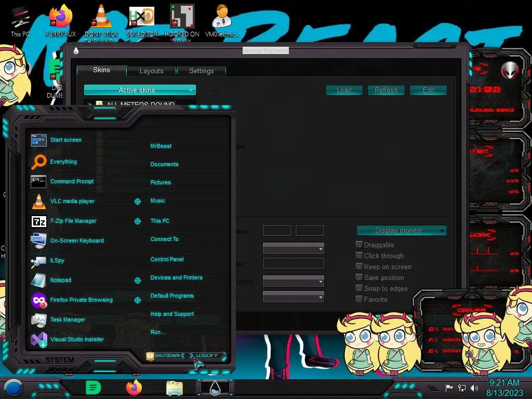Open Task Manager icon
The height and width of the screenshot is (399, 532).
(x=38, y=320)
